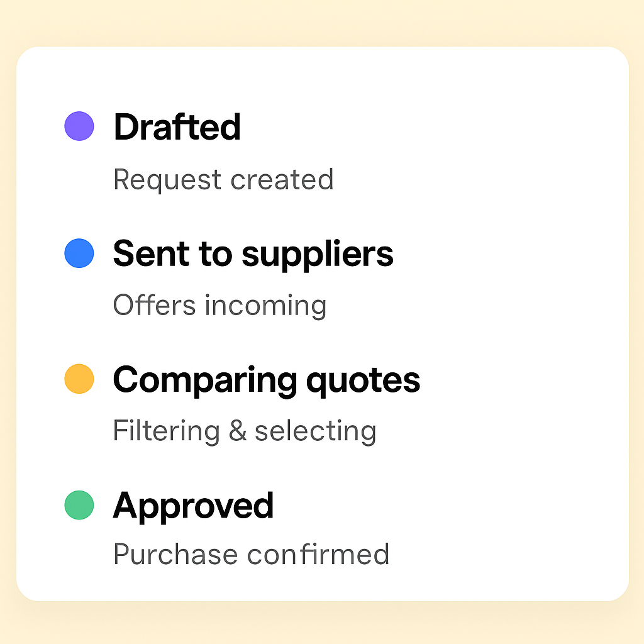The width and height of the screenshot is (644, 644).
Task: Click the Filtering & selecting description
Action: pyautogui.click(x=245, y=431)
